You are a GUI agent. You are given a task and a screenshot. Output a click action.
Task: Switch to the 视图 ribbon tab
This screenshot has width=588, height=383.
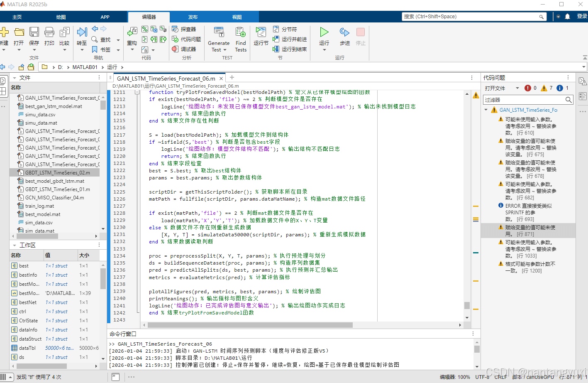(x=237, y=17)
